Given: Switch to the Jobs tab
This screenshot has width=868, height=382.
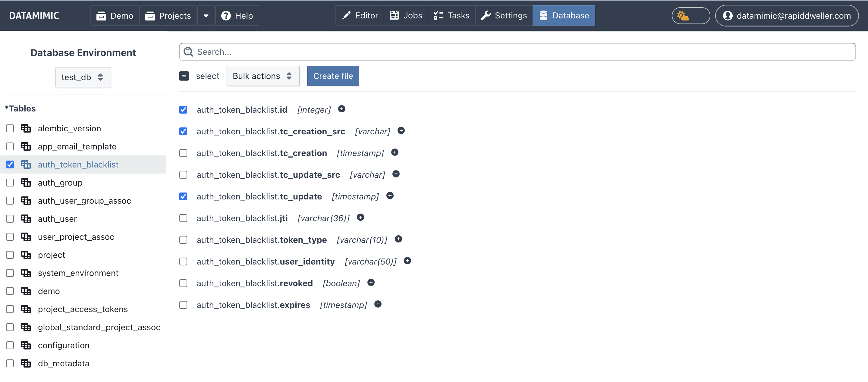Looking at the screenshot, I should pyautogui.click(x=406, y=15).
